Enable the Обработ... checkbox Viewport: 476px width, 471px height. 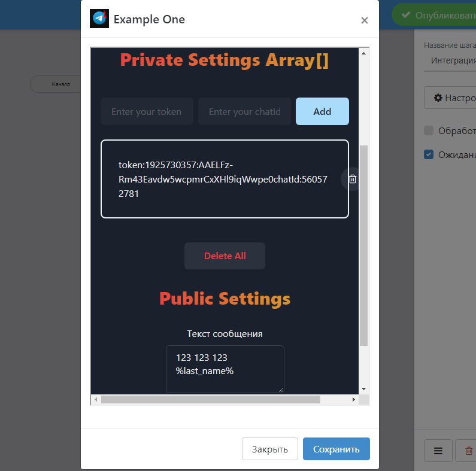[429, 130]
